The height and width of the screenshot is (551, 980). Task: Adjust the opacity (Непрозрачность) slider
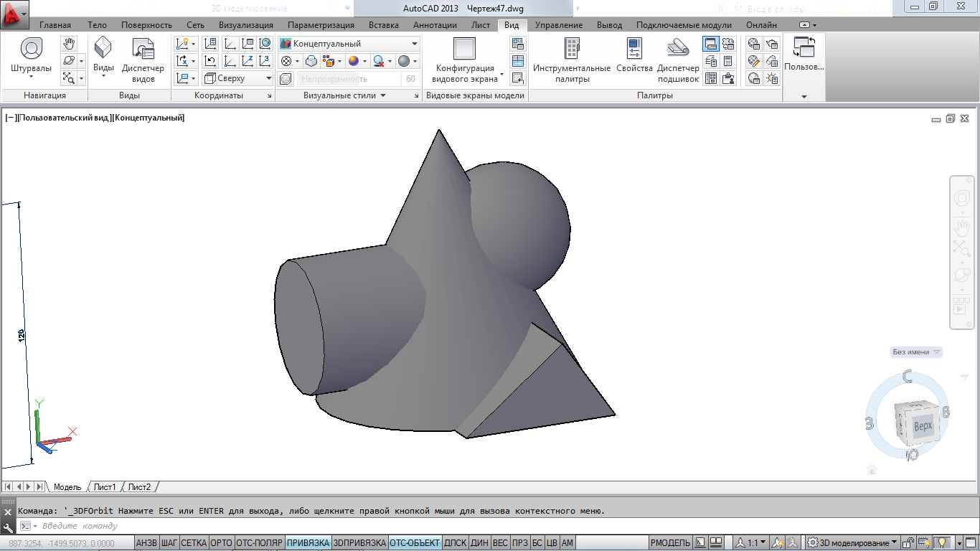pyautogui.click(x=349, y=79)
